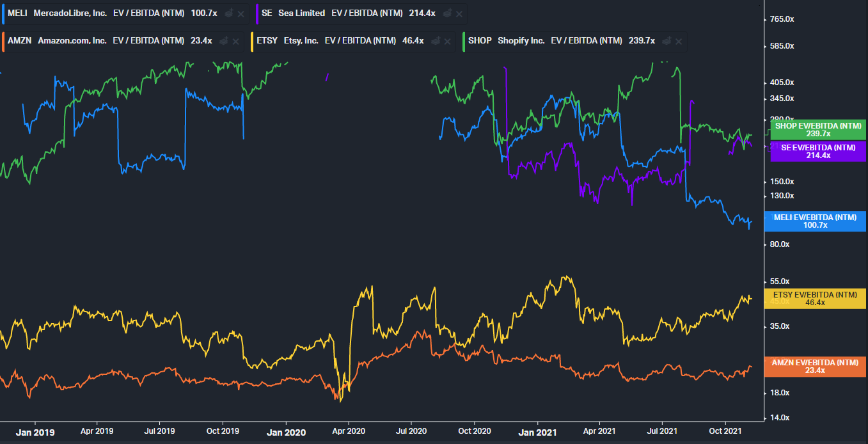Click the "Apr 2020" date on the time axis

pos(348,431)
